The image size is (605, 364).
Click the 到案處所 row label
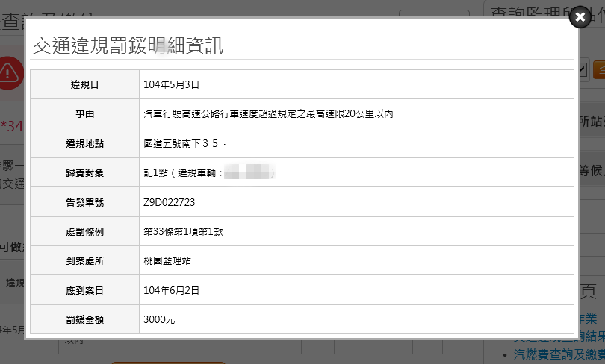pos(84,261)
